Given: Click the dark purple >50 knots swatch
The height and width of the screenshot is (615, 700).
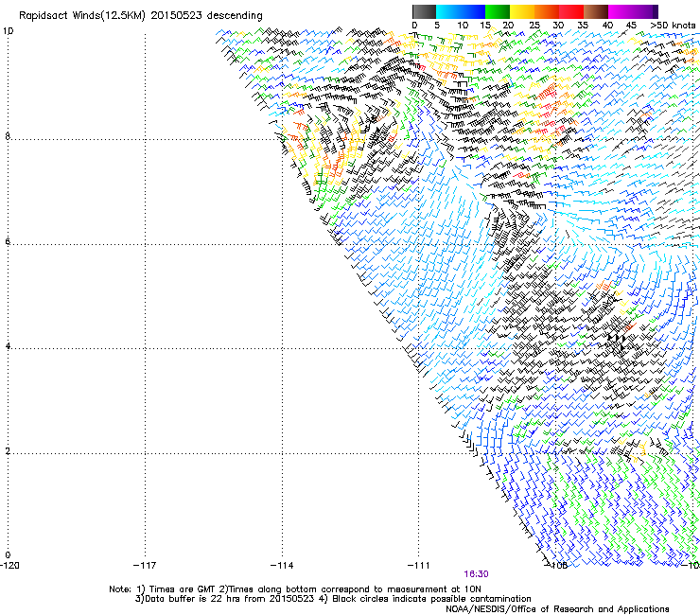Looking at the screenshot, I should (656, 11).
